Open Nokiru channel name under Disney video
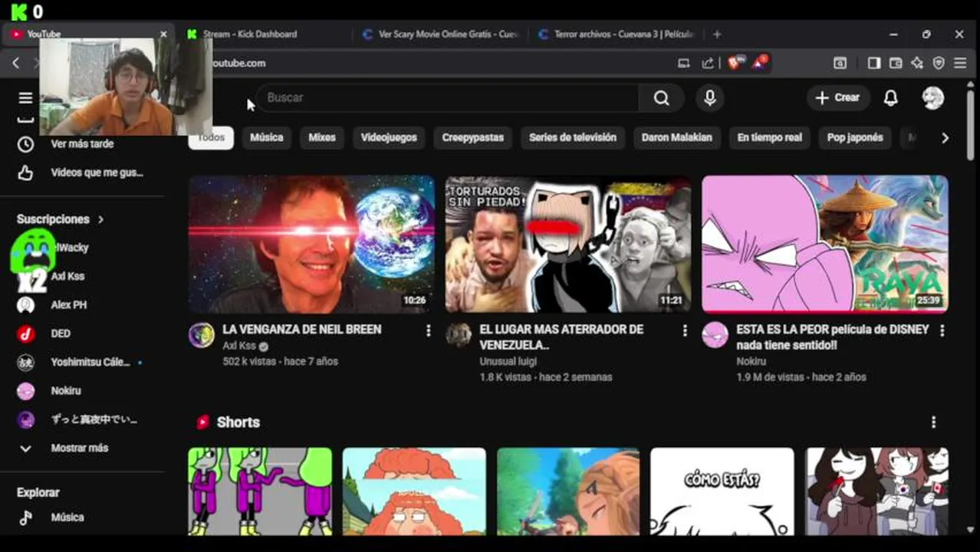980x552 pixels. (751, 361)
